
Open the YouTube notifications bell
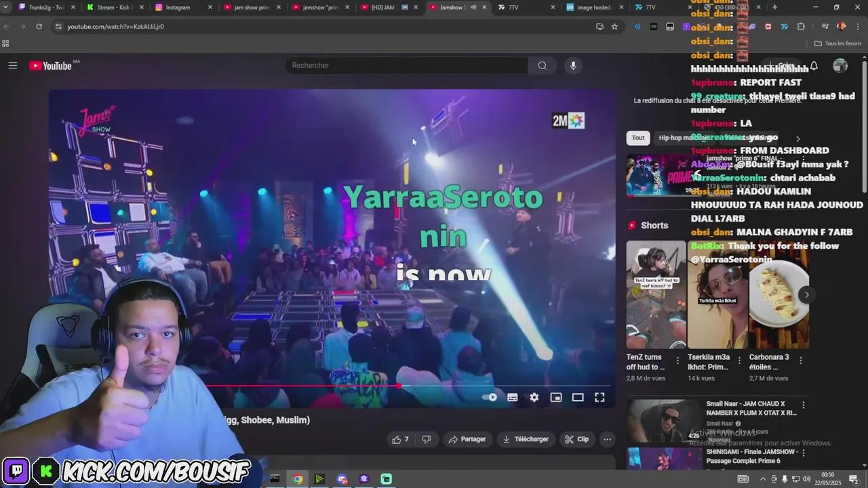pos(814,66)
